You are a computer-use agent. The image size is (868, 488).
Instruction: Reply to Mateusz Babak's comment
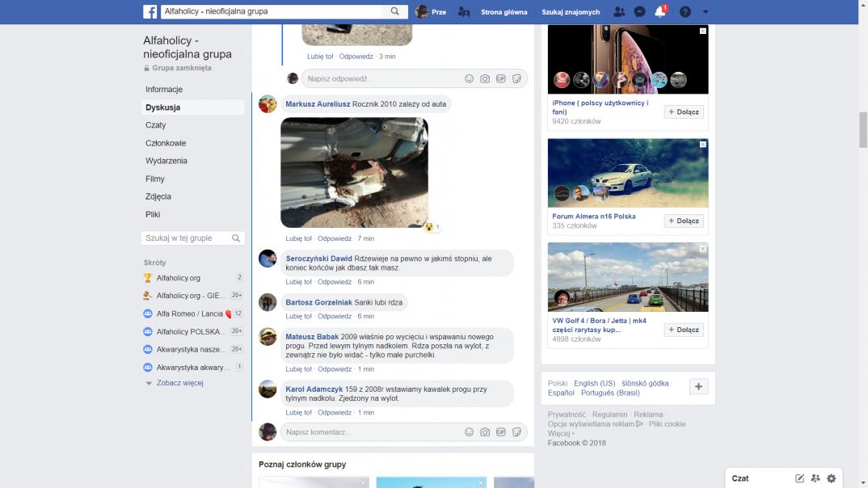click(x=335, y=369)
